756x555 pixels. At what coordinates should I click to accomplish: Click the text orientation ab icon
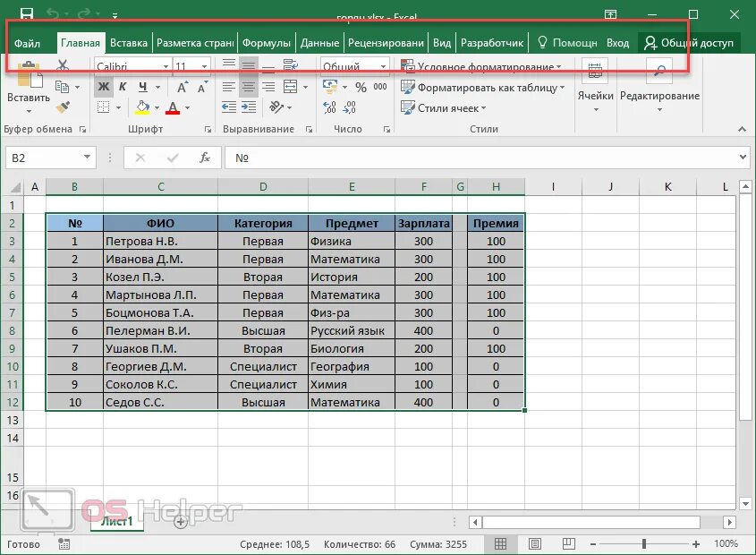pyautogui.click(x=276, y=107)
